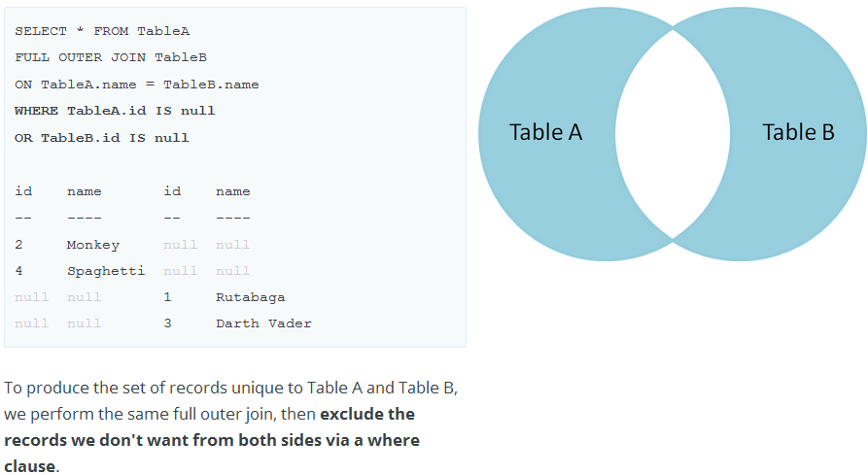Click the 'WHERE TableA.id IS null' line
868x475 pixels.
pos(115,111)
